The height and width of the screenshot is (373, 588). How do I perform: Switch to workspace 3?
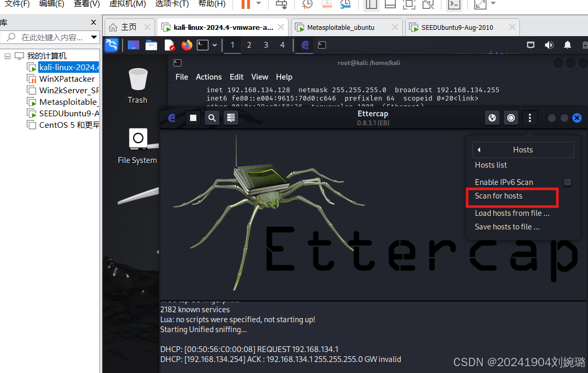tap(266, 45)
